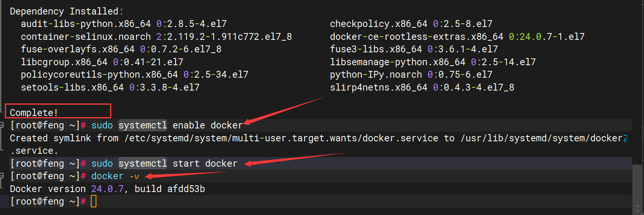
Task: Click the highlighted systemctl in the start command
Action: 143,163
